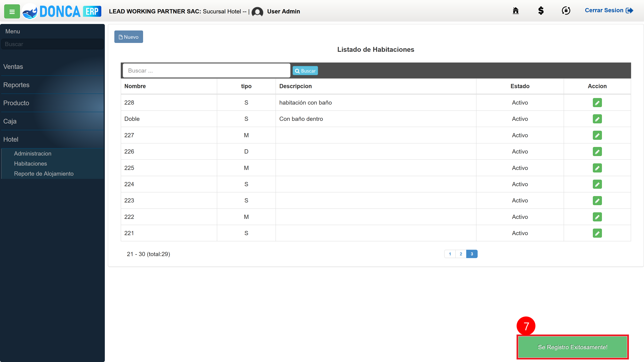The image size is (644, 362).
Task: Click the Estado column header
Action: 520,86
